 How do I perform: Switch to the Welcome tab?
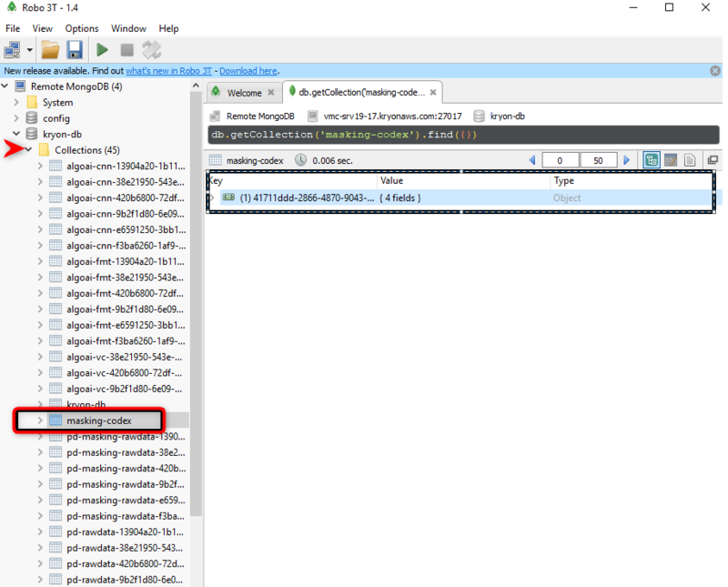coord(244,93)
